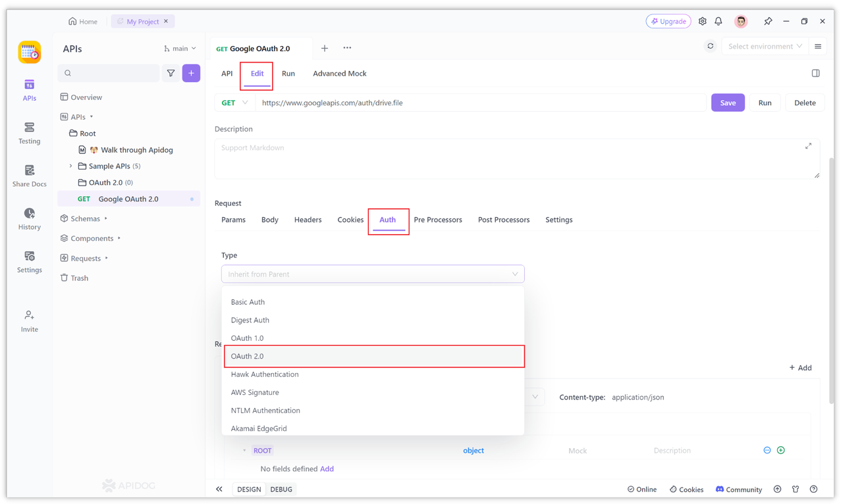Switch to DEBUG mode
Image resolution: width=843 pixels, height=504 pixels.
[281, 489]
